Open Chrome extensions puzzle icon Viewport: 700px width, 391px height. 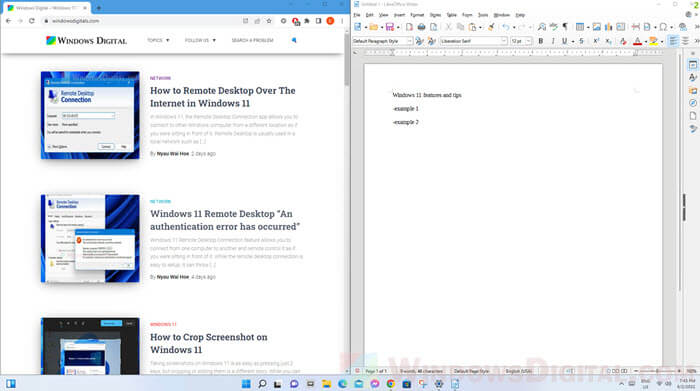[x=307, y=21]
